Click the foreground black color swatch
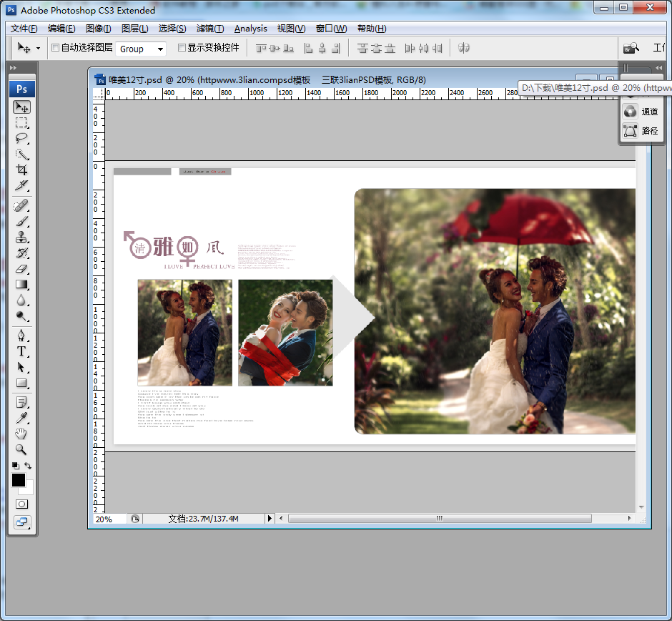 pyautogui.click(x=18, y=480)
